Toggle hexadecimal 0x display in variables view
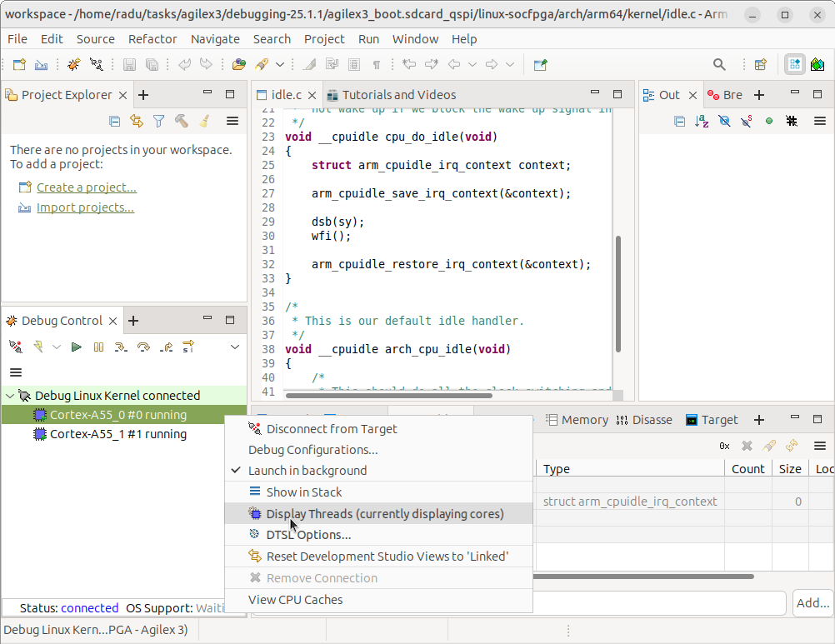 coord(724,447)
